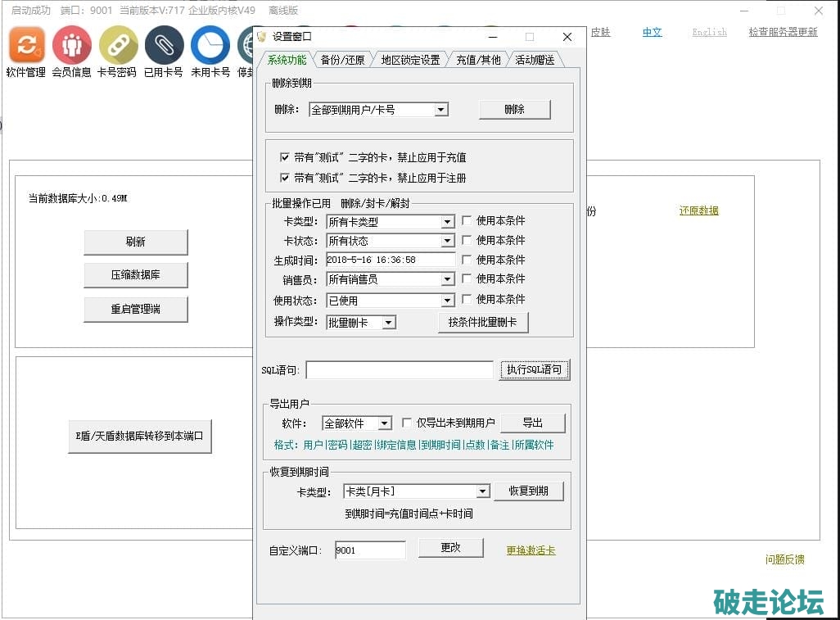Image resolution: width=840 pixels, height=620 pixels.
Task: Switch to the 备份/还原 tab
Action: point(341,60)
